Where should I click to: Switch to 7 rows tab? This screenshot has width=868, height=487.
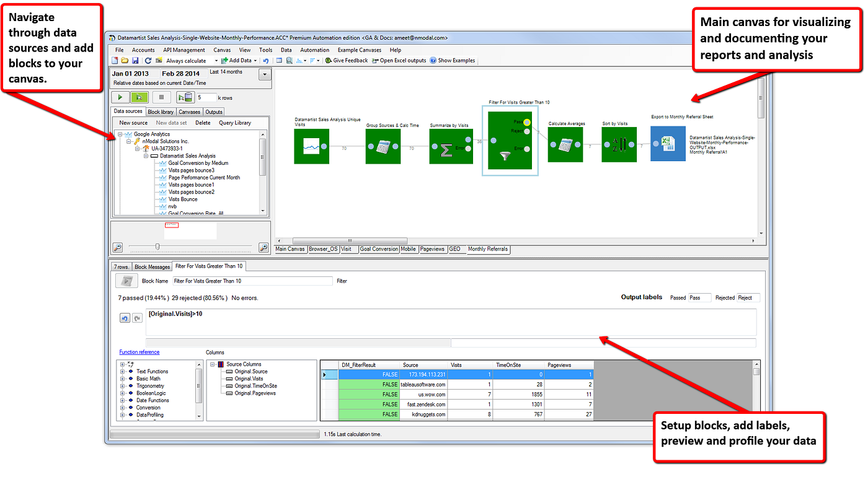122,266
